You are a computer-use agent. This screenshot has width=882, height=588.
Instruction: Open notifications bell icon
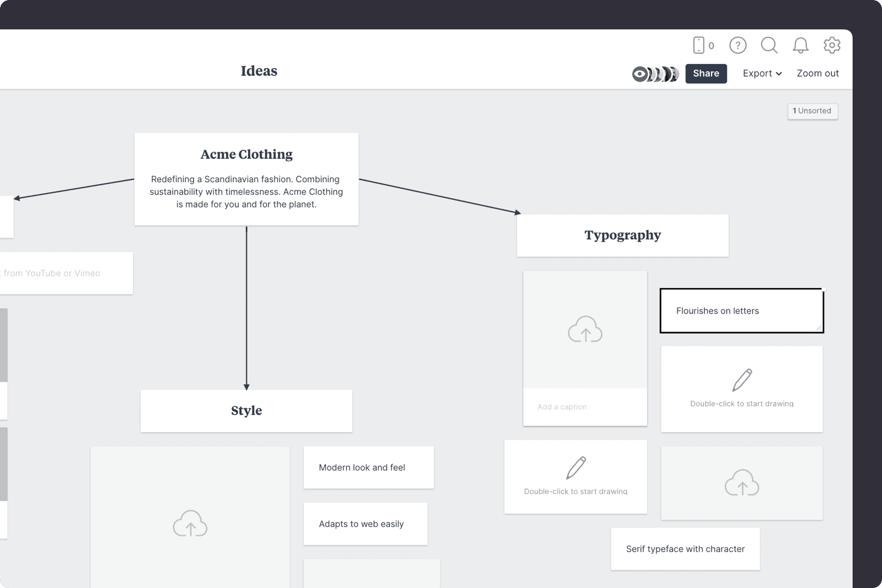tap(801, 45)
